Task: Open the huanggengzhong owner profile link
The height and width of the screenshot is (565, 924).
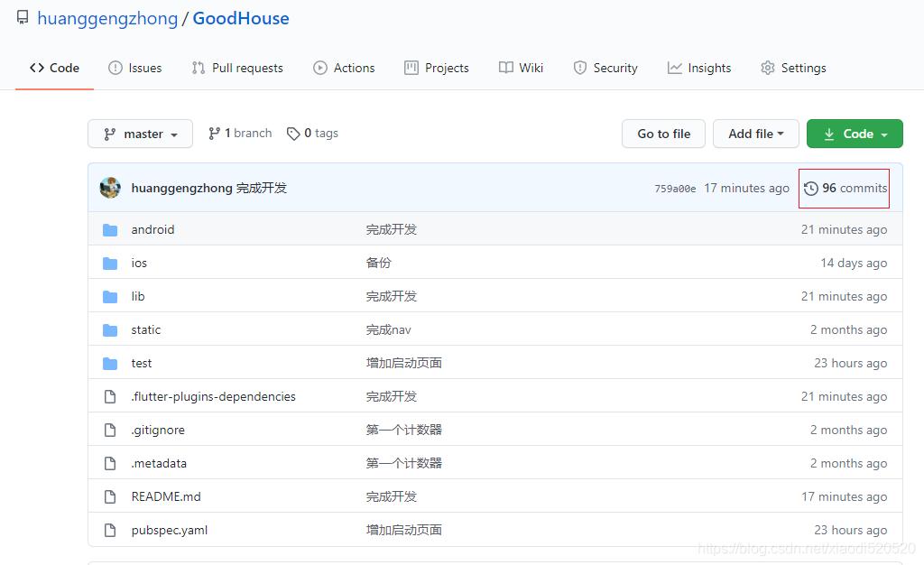Action: tap(107, 18)
